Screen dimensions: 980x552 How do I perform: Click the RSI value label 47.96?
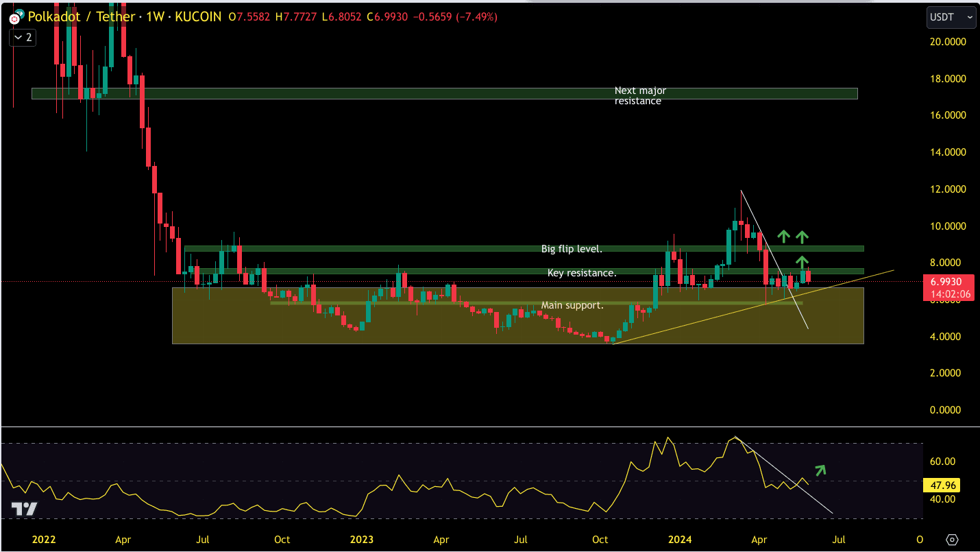coord(942,485)
